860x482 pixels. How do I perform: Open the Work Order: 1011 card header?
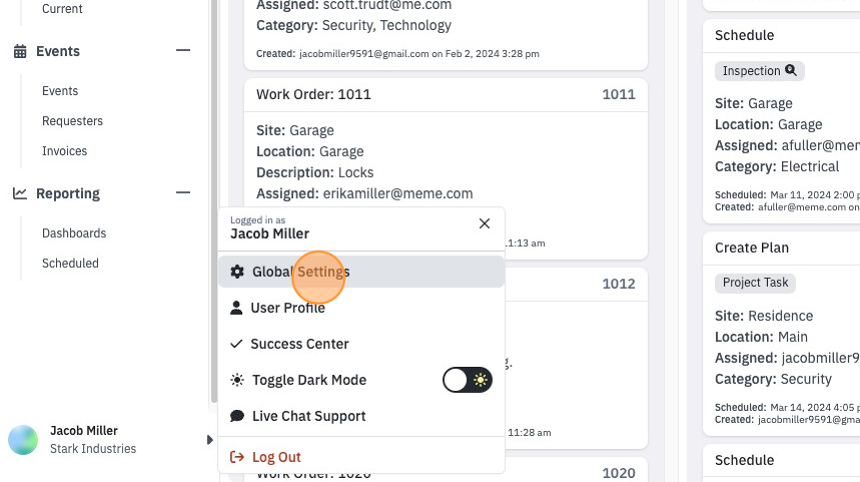coord(446,94)
